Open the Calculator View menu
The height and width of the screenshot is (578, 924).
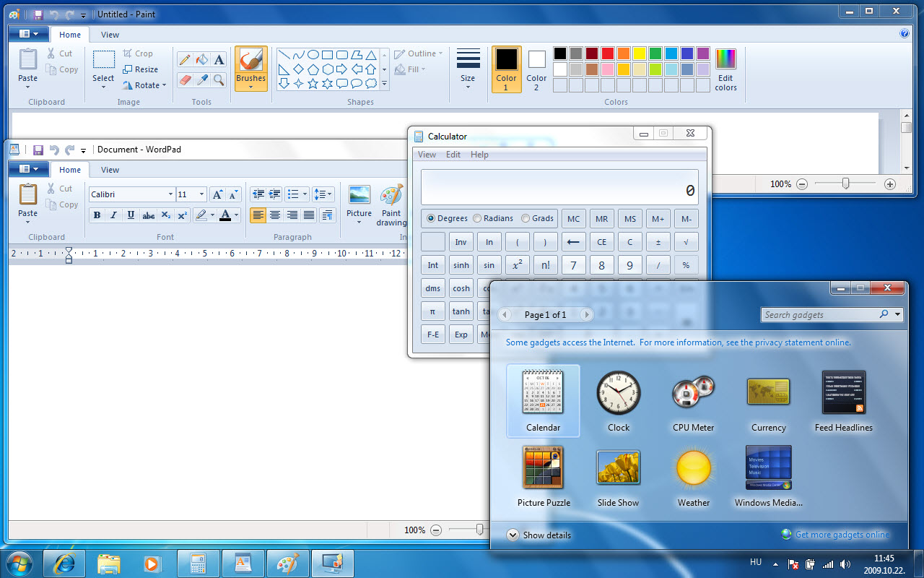pyautogui.click(x=427, y=155)
